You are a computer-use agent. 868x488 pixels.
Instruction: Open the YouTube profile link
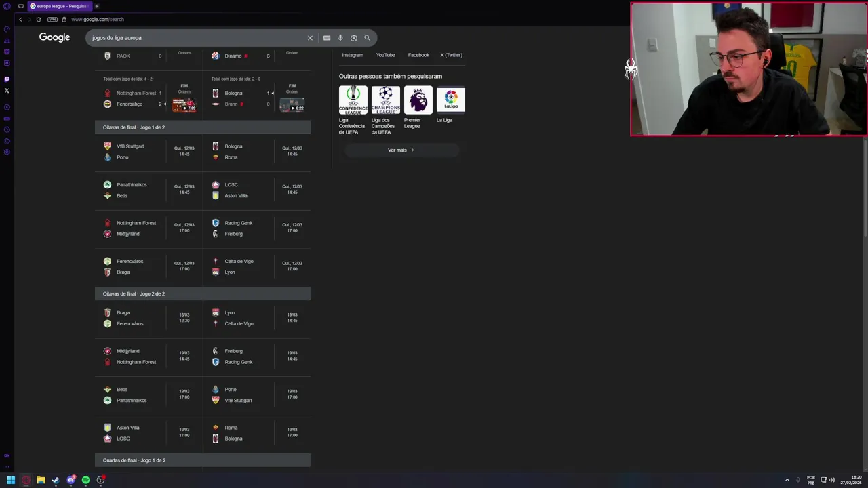point(385,55)
